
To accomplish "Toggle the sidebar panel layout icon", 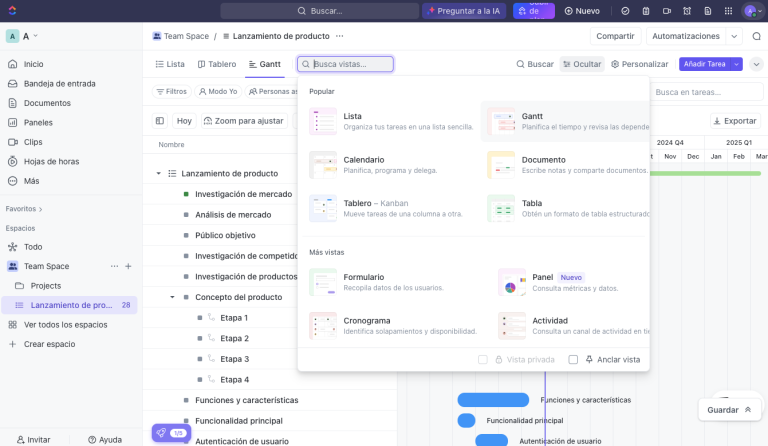I will (160, 121).
